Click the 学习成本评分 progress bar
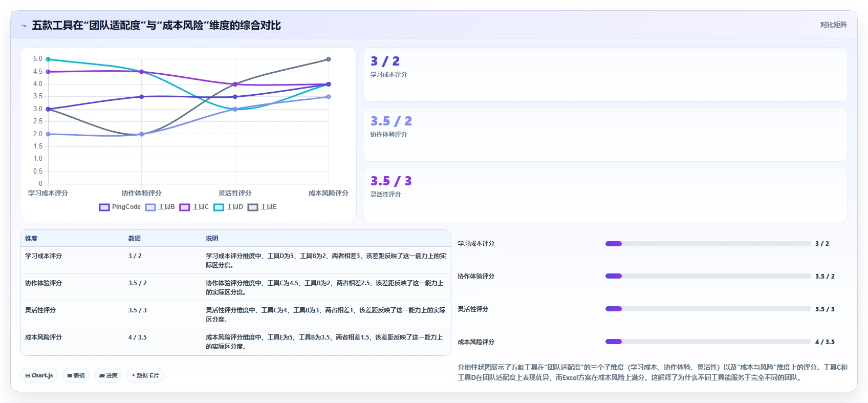Image resolution: width=868 pixels, height=403 pixels. (708, 244)
